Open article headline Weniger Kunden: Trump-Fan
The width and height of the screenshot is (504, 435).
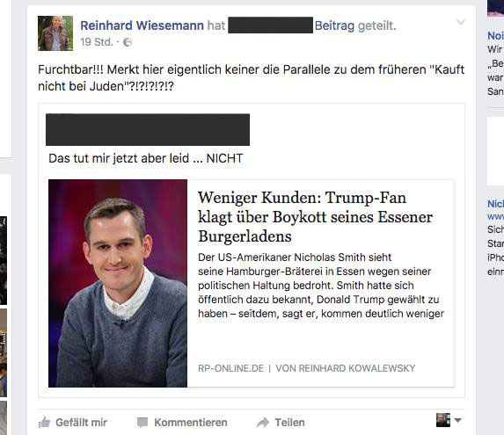point(315,217)
